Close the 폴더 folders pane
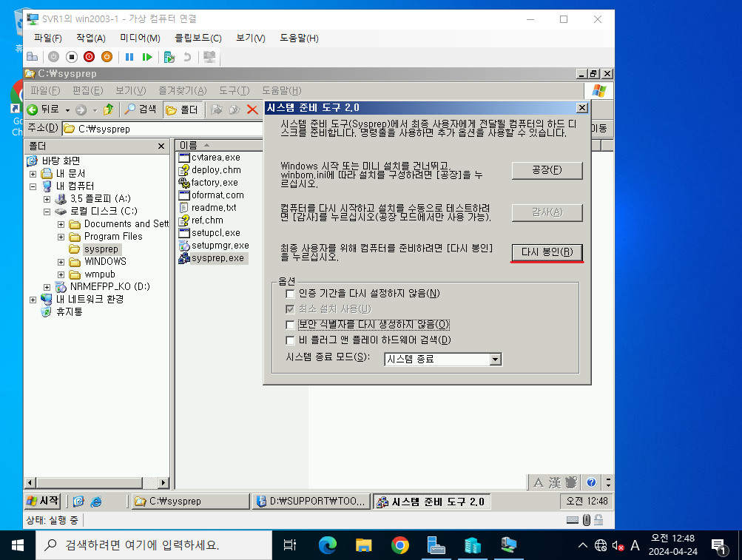 (161, 146)
